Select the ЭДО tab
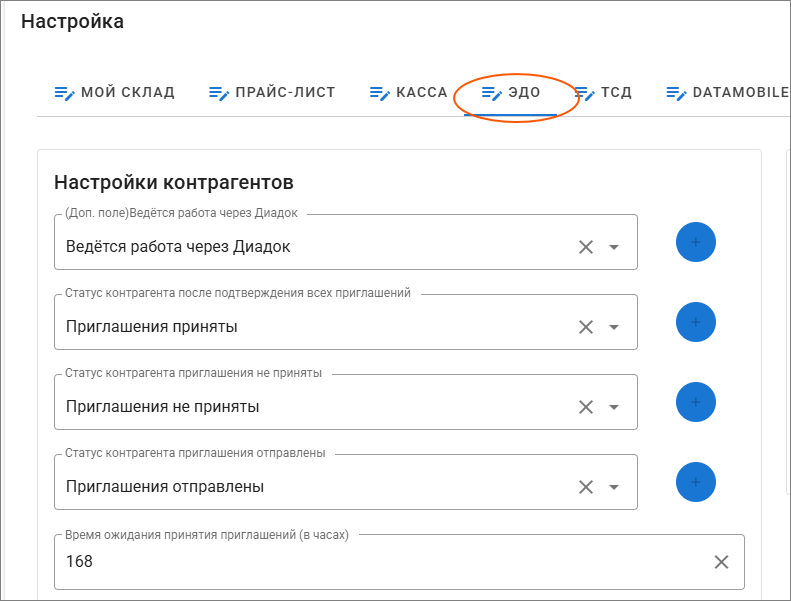791x601 pixels. coord(511,93)
